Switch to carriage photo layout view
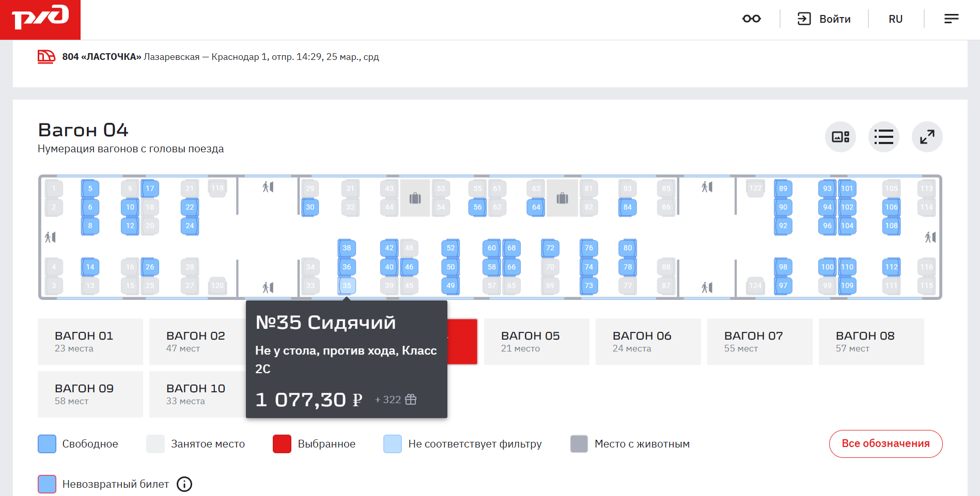 (840, 137)
